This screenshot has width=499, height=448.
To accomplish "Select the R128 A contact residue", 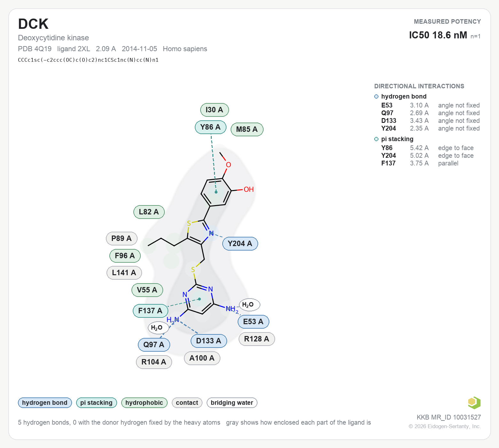I will tap(257, 339).
